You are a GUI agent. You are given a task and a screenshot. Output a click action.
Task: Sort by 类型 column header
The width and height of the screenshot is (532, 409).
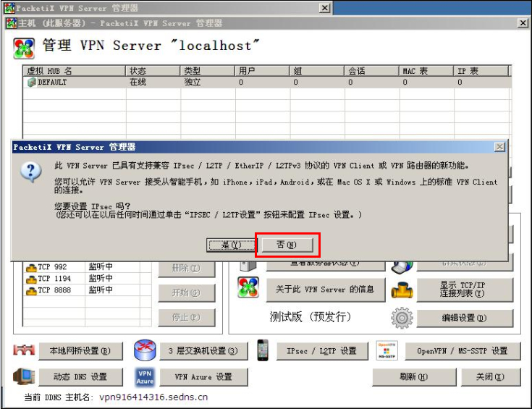tap(207, 71)
